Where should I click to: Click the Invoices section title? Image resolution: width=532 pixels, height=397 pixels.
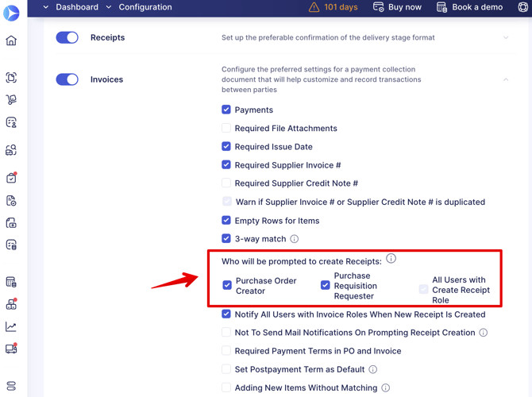point(107,79)
